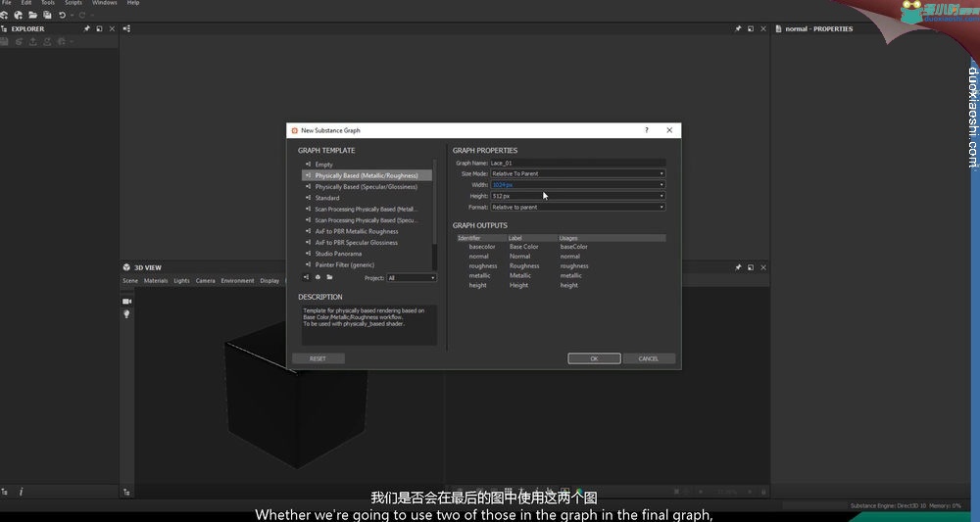Open the Height dropdown

pyautogui.click(x=577, y=196)
